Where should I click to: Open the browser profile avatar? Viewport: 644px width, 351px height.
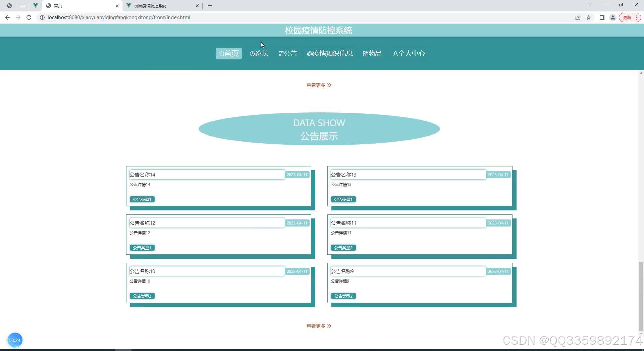[613, 17]
